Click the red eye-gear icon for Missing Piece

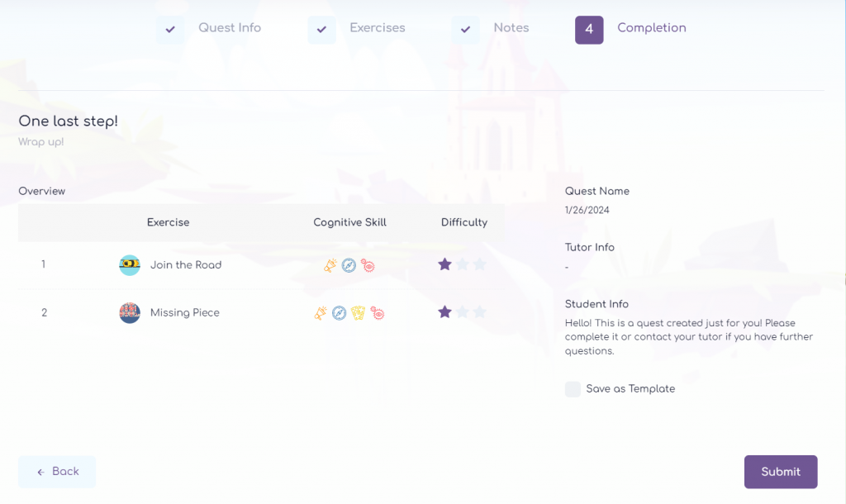378,313
